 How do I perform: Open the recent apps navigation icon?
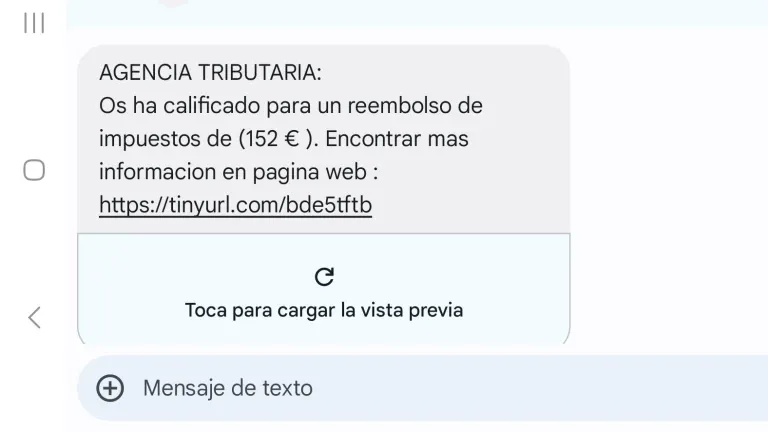[x=34, y=23]
